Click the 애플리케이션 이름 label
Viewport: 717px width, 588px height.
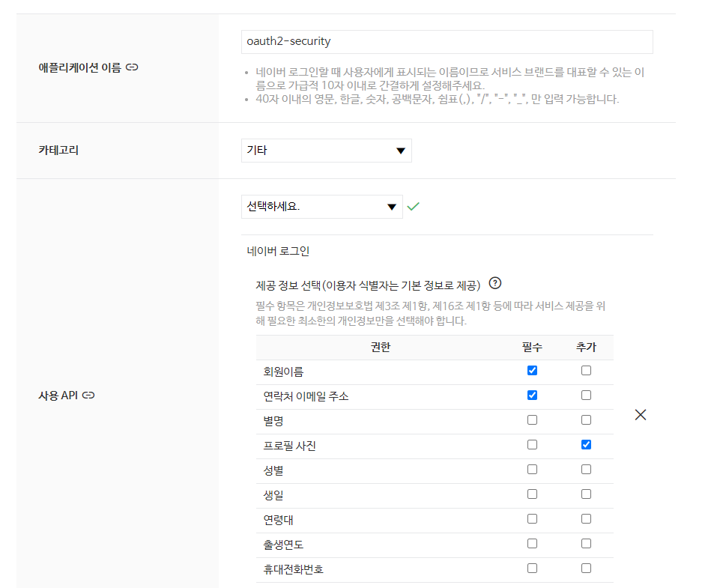coord(80,67)
